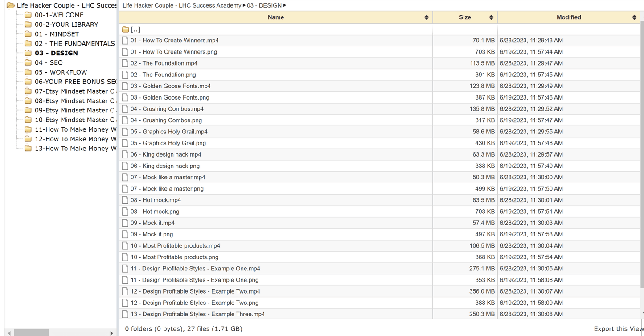Open 06-YOUR FREE BONUS tree folder
The image size is (644, 336).
point(75,82)
